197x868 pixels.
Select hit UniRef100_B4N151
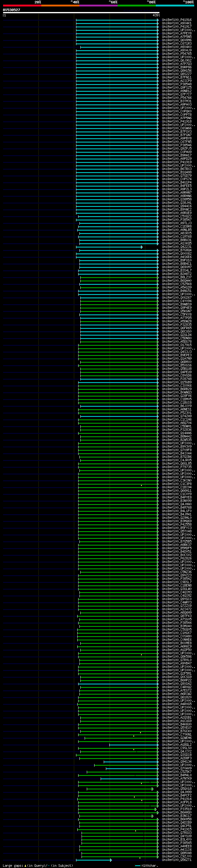point(176,291)
